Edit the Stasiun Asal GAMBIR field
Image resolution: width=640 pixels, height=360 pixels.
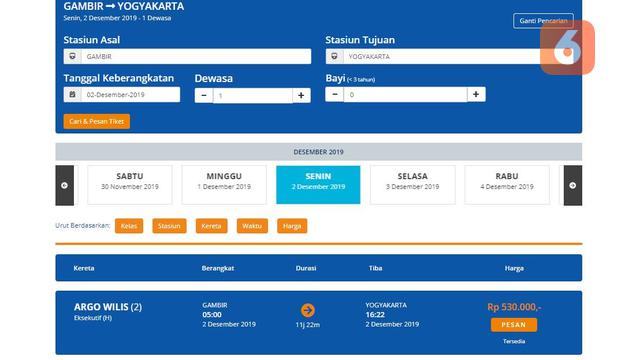(196, 56)
